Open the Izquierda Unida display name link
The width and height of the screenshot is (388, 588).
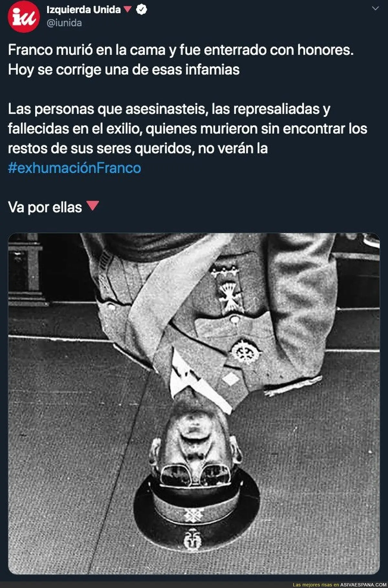[84, 10]
